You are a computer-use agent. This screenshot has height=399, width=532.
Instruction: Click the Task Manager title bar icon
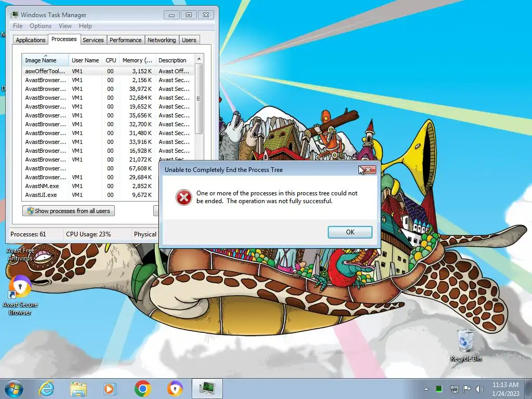(x=14, y=15)
